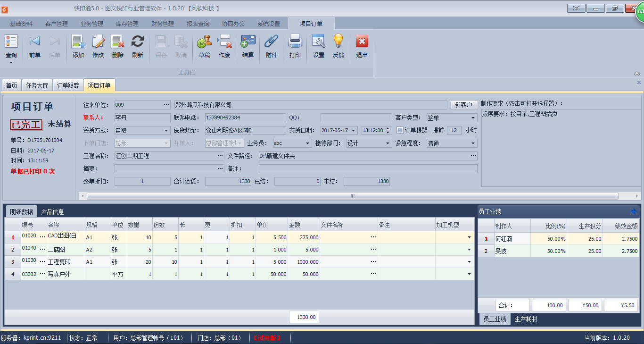Click the 新客户 button
Viewport: 644px width, 344px height.
[x=463, y=104]
